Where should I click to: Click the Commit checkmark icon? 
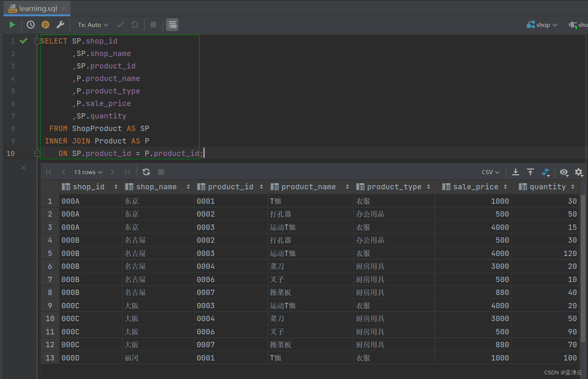pyautogui.click(x=120, y=25)
